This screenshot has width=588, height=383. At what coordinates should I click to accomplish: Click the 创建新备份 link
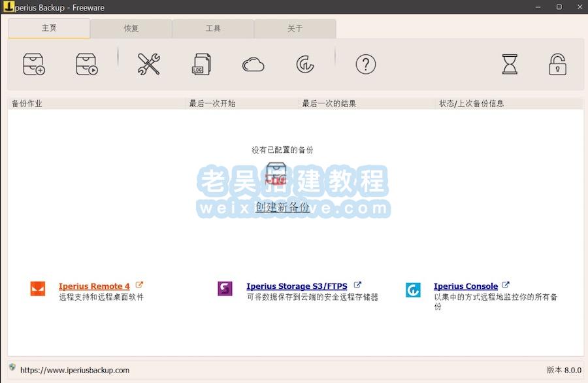click(x=282, y=207)
